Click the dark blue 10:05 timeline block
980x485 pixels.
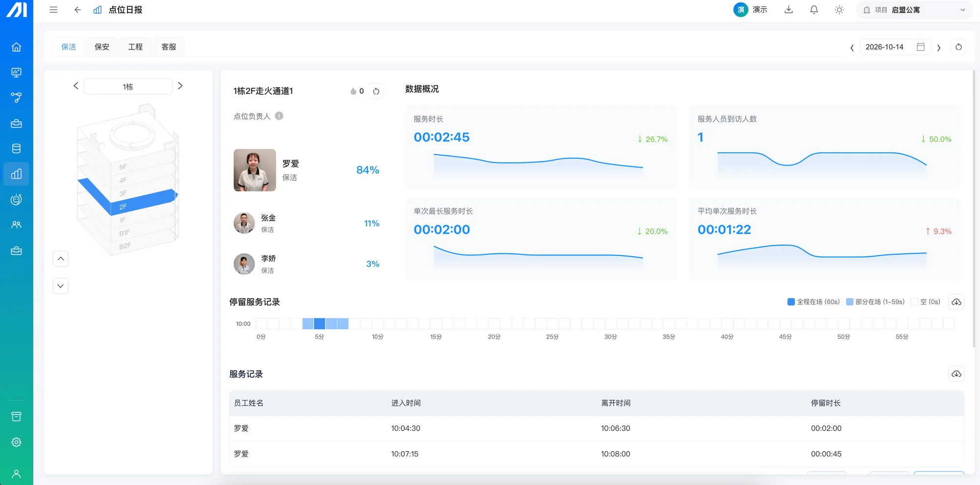point(319,323)
